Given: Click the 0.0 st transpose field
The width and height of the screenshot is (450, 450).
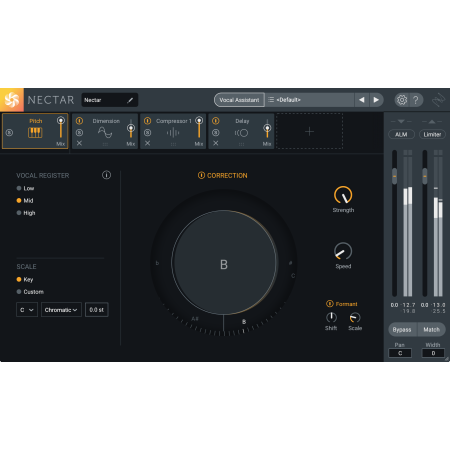Looking at the screenshot, I should [97, 310].
